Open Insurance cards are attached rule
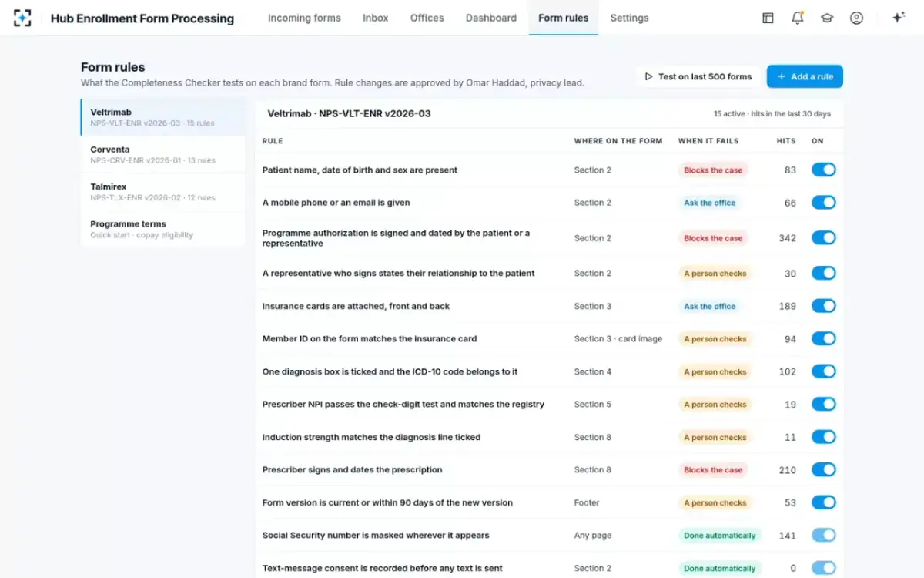 [356, 306]
